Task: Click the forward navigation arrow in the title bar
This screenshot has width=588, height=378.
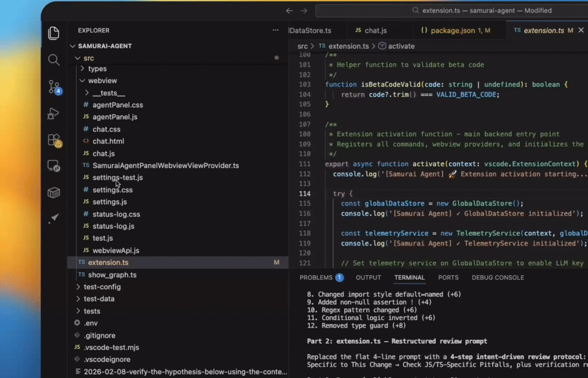Action: (x=303, y=10)
